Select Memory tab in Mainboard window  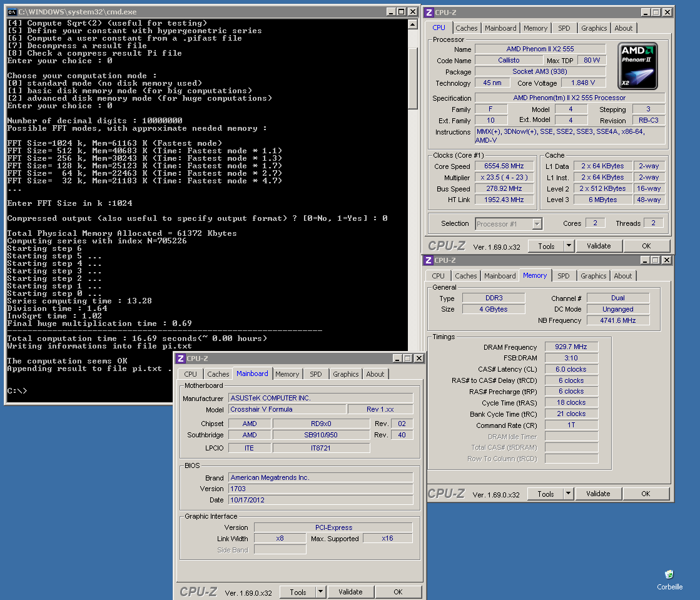tap(287, 374)
